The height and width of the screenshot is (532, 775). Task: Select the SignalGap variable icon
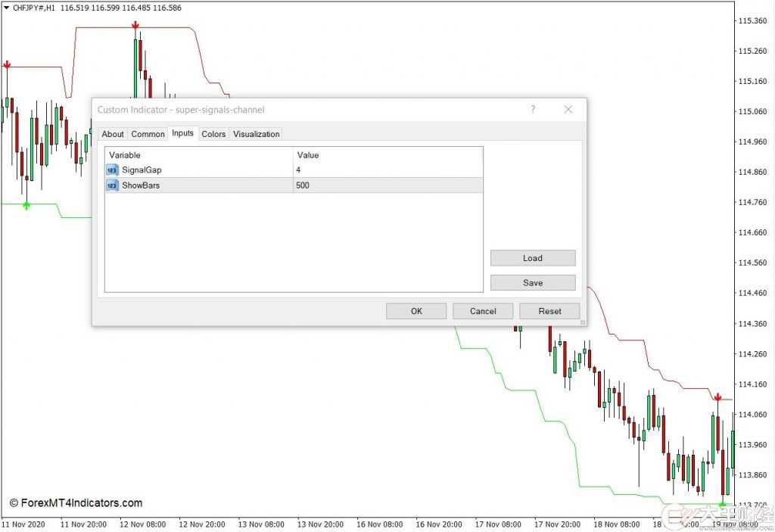coord(112,170)
